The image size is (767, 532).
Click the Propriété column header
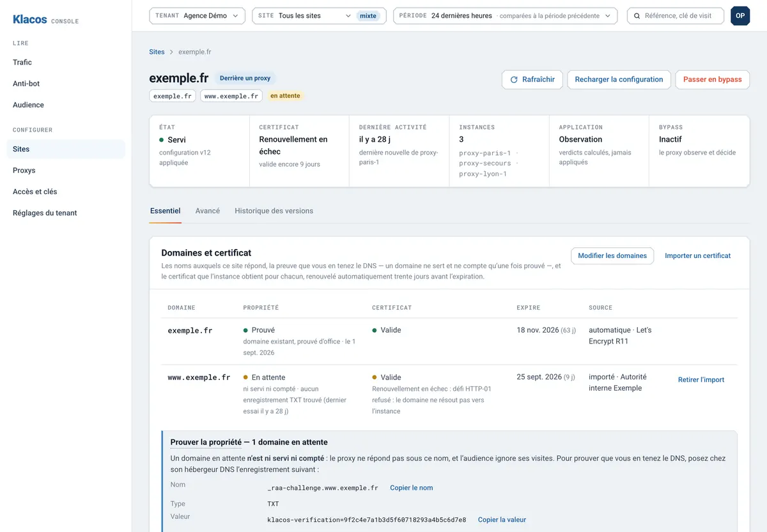coord(261,308)
